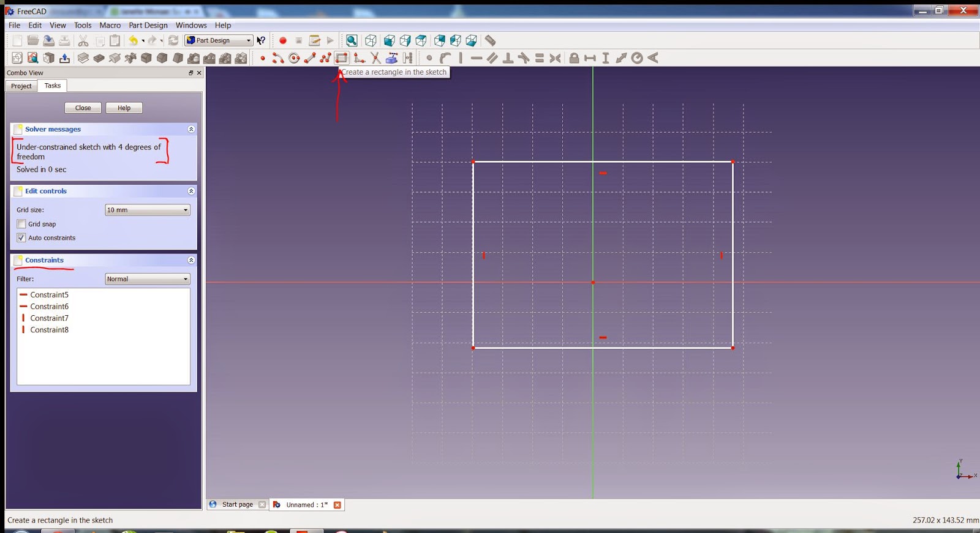Click the Fit all view icon
This screenshot has width=980, height=533.
point(352,40)
